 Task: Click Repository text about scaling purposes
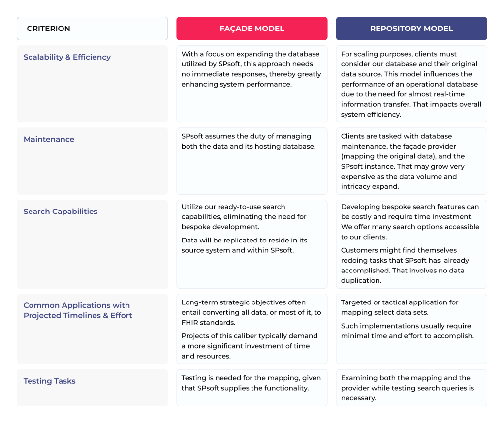411,84
